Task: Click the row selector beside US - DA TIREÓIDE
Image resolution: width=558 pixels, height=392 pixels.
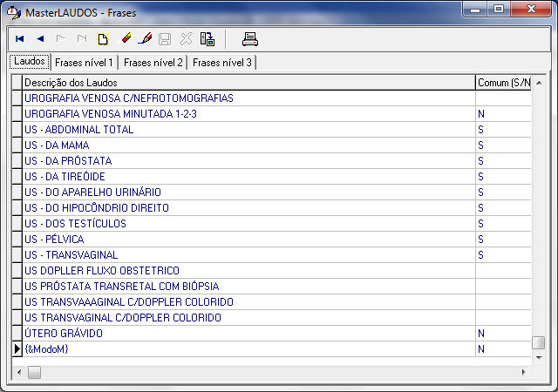Action: click(17, 177)
